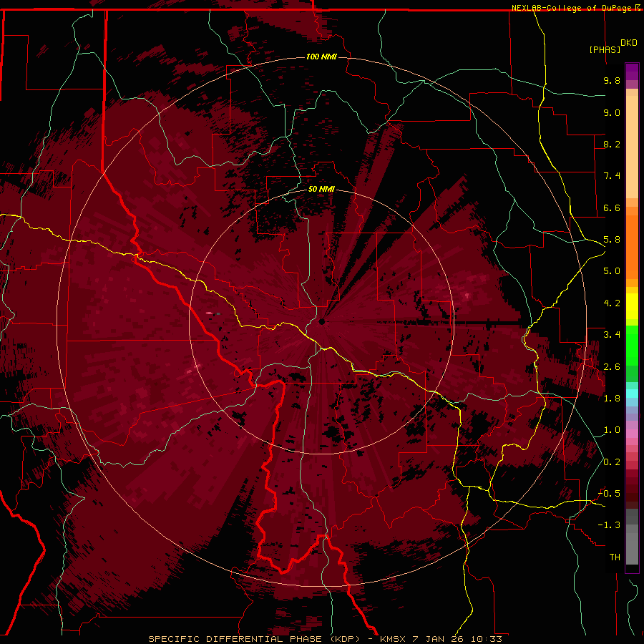The width and height of the screenshot is (644, 644).
Task: Click the 9.0 value on color scale
Action: click(612, 112)
